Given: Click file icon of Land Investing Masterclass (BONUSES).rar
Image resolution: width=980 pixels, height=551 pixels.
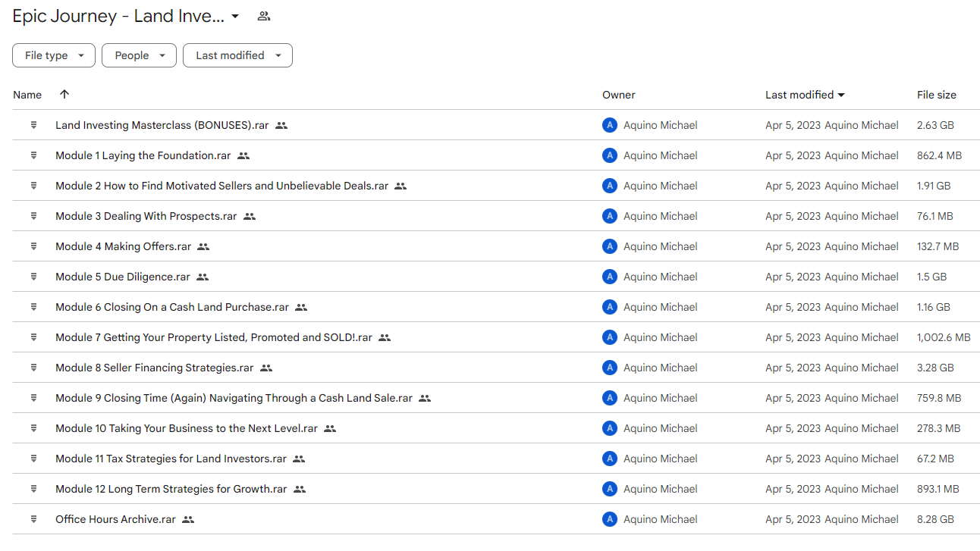Looking at the screenshot, I should point(33,125).
